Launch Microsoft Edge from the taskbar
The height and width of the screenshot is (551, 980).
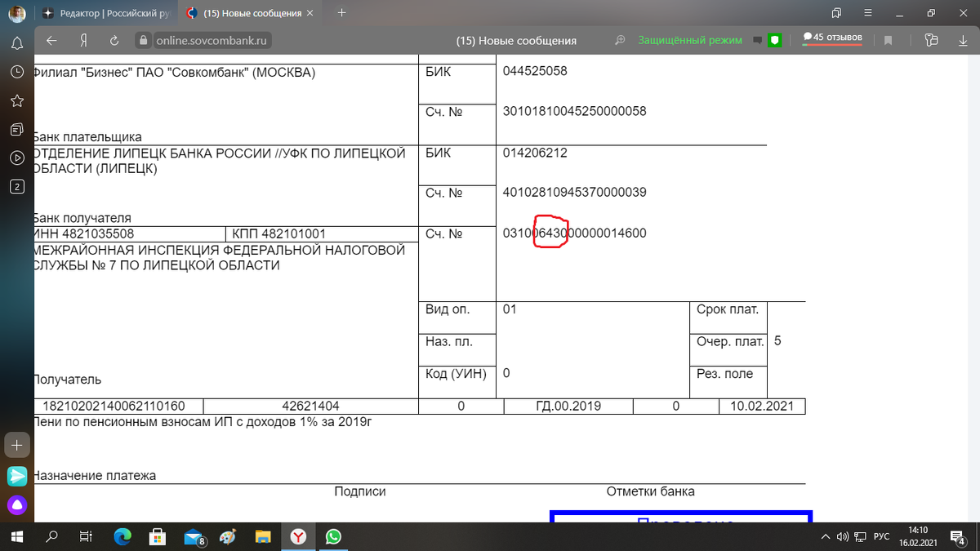tap(122, 536)
